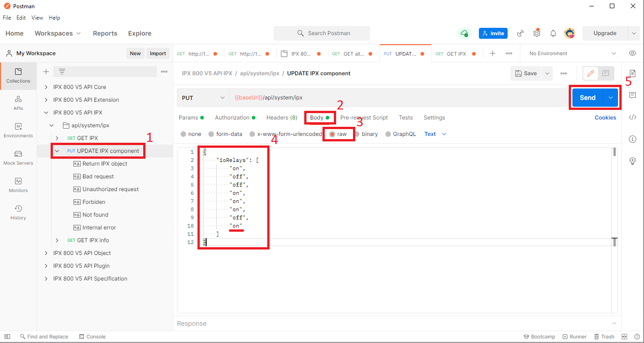The image size is (644, 343).
Task: Open tab bar three-dots options menu
Action: pyautogui.click(x=509, y=53)
